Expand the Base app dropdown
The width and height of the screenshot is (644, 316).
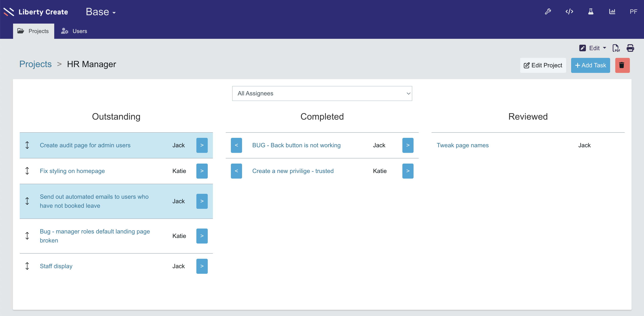101,12
